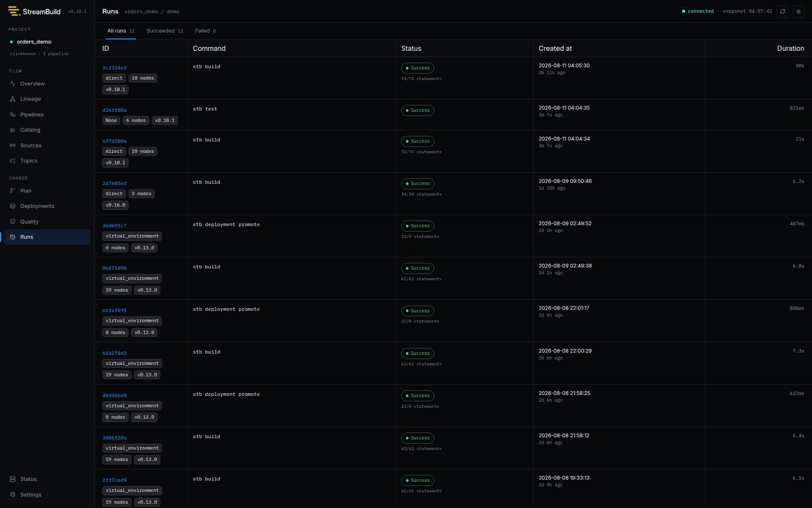The width and height of the screenshot is (812, 508).
Task: Open run 2d7605ef
Action: coord(114,183)
